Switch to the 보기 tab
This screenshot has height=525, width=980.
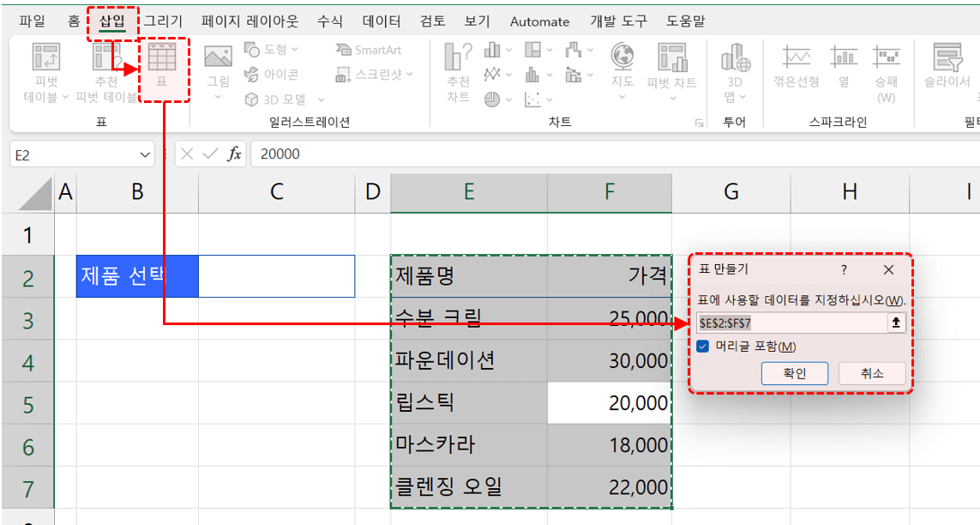pyautogui.click(x=477, y=21)
